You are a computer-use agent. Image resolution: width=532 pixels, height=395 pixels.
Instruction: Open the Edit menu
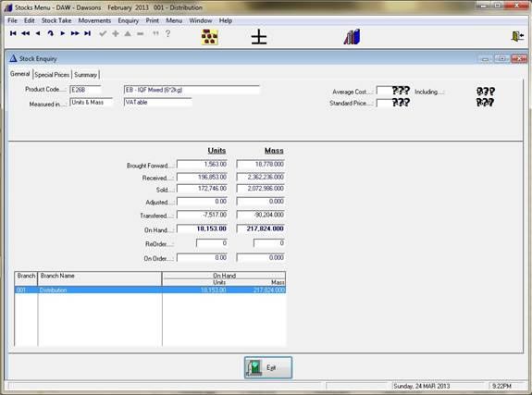coord(30,20)
